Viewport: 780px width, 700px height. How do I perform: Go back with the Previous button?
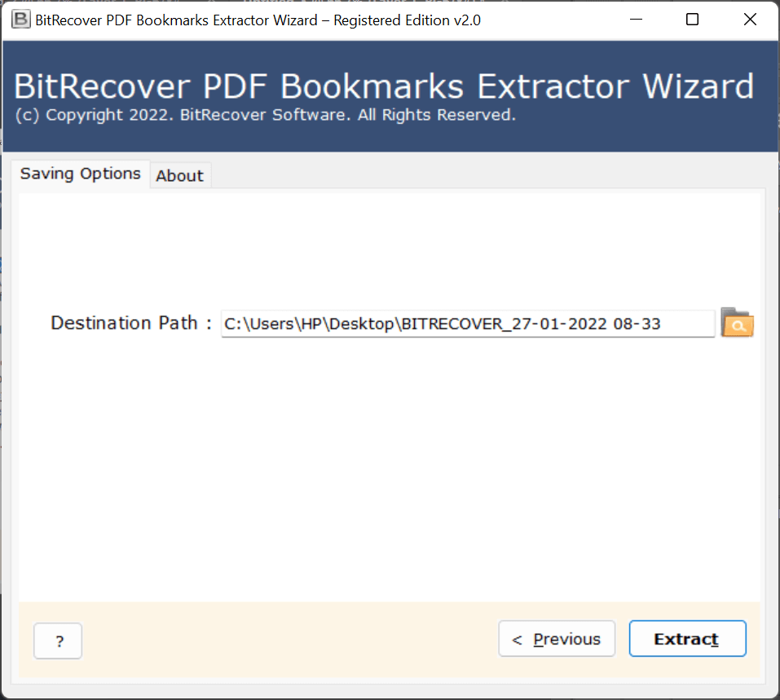pos(557,640)
